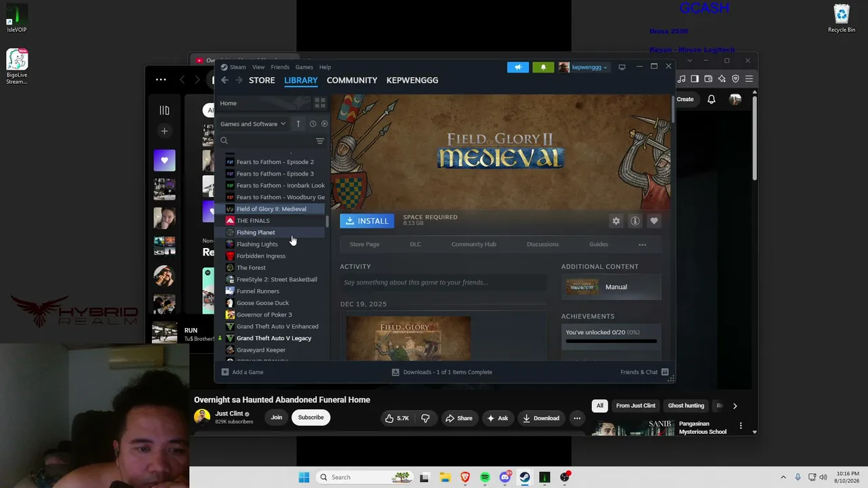The image size is (868, 488).
Task: Open the Help menu in Steam
Action: [325, 67]
